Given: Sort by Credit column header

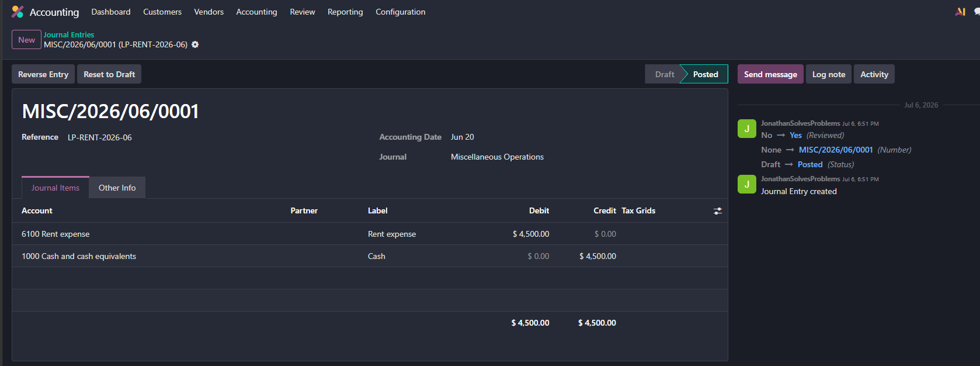Looking at the screenshot, I should coord(604,210).
